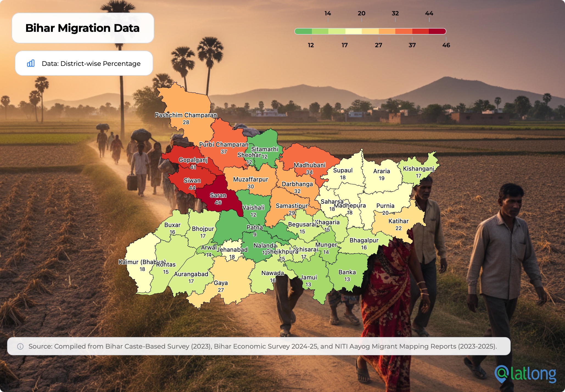Click the Muzaffarpur district label
This screenshot has height=392, width=565.
251,179
